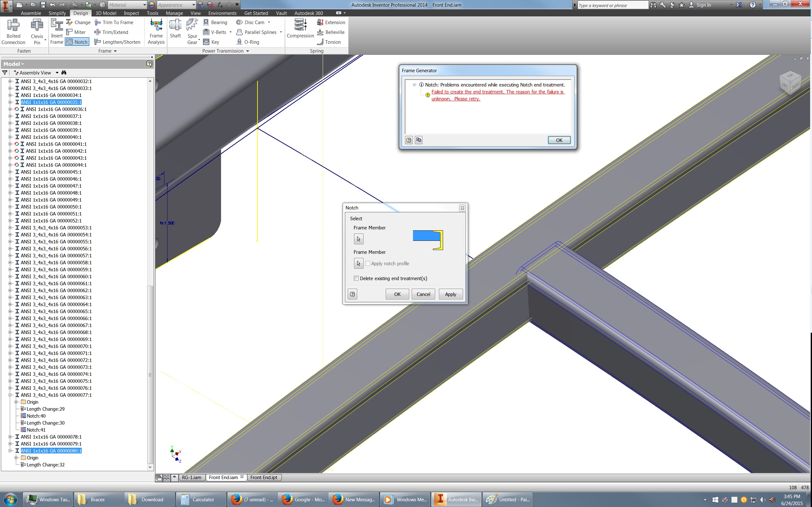Launch Frame Analysis
This screenshot has height=507, width=812.
155,31
